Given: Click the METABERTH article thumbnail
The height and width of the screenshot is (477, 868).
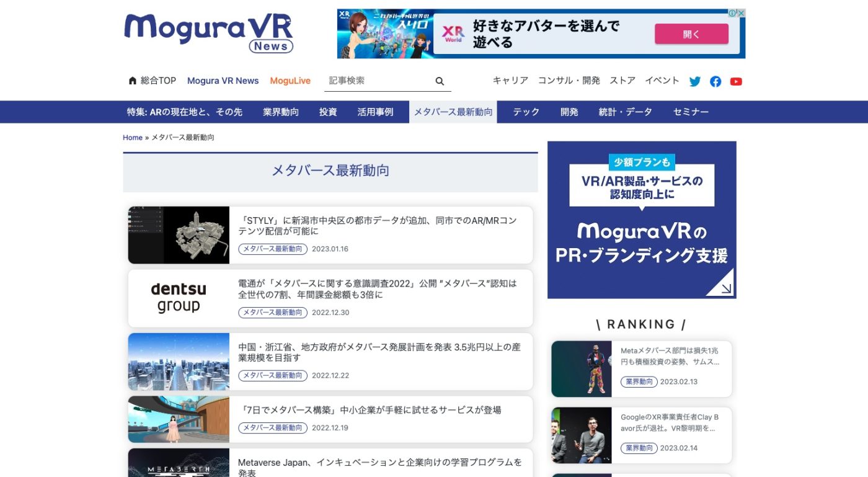Looking at the screenshot, I should tap(179, 463).
